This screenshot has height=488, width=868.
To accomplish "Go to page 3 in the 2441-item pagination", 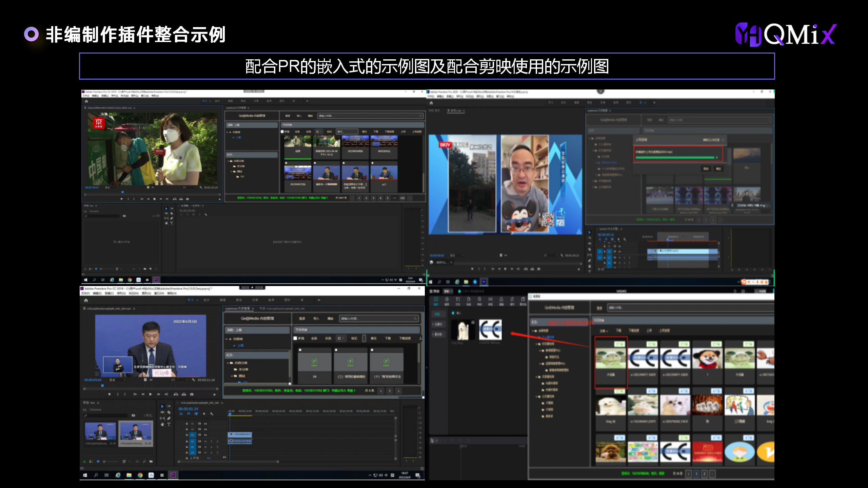I will tap(373, 198).
